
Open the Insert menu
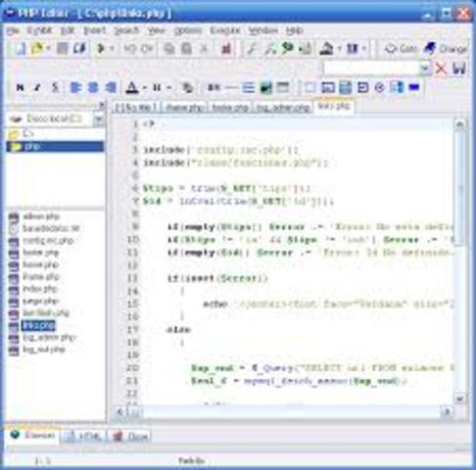(95, 30)
